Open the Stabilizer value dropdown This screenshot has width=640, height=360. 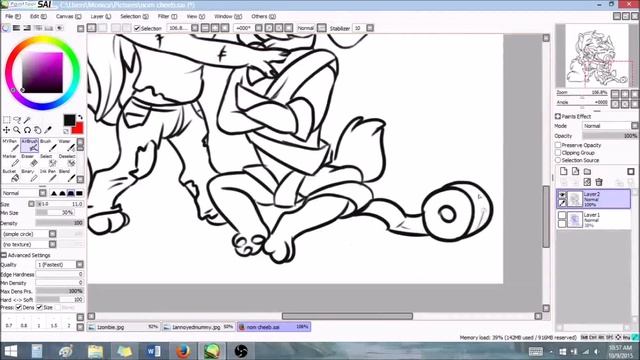point(370,28)
